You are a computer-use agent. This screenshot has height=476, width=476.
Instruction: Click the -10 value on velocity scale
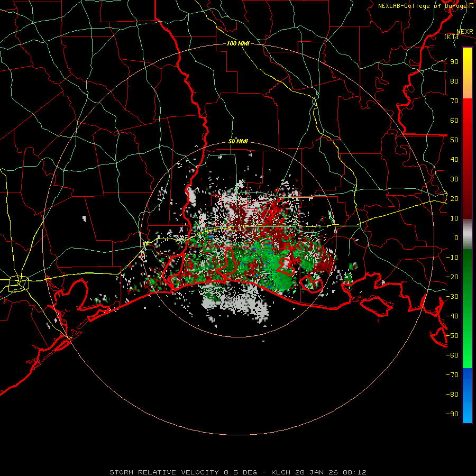pos(452,258)
